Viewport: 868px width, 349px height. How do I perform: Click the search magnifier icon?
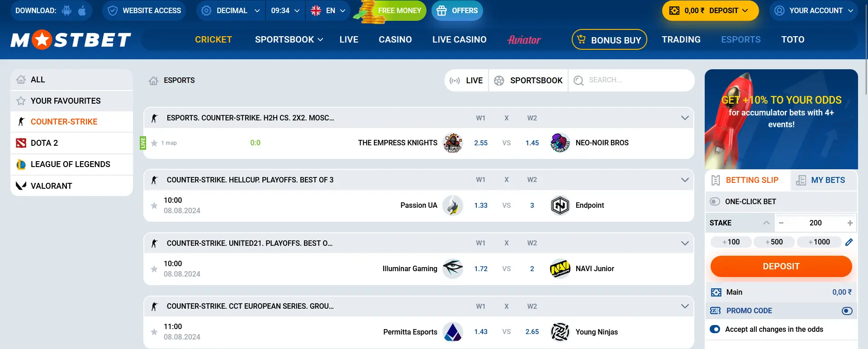[579, 81]
